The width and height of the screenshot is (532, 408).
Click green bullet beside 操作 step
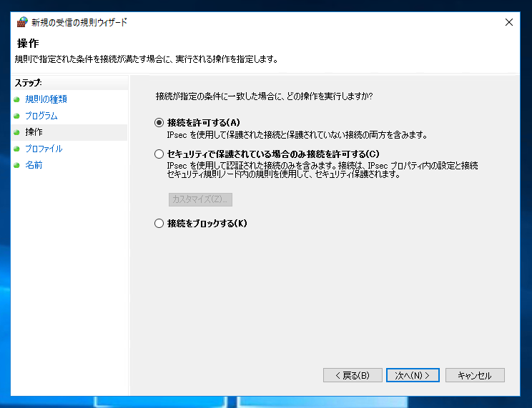tap(16, 132)
